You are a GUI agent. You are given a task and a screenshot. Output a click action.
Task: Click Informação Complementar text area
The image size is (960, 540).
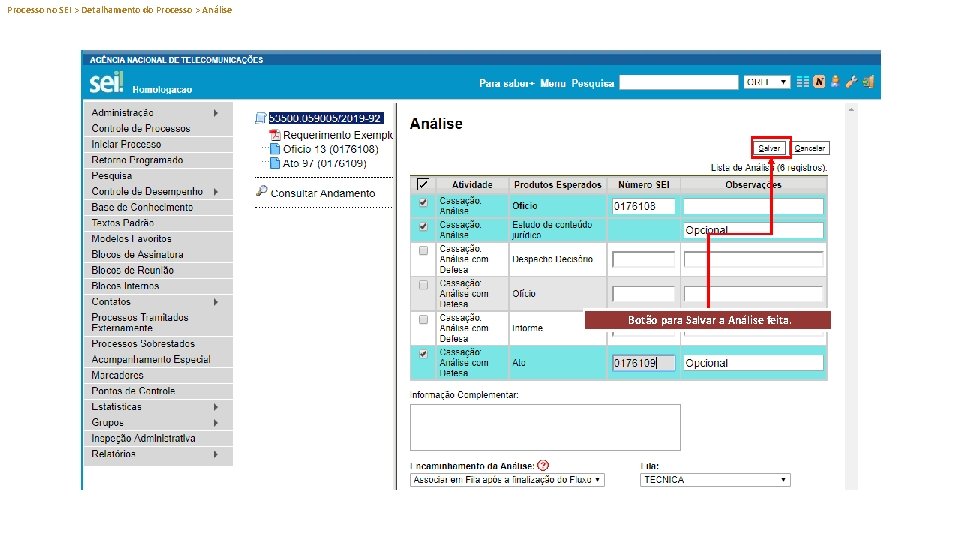pyautogui.click(x=545, y=427)
